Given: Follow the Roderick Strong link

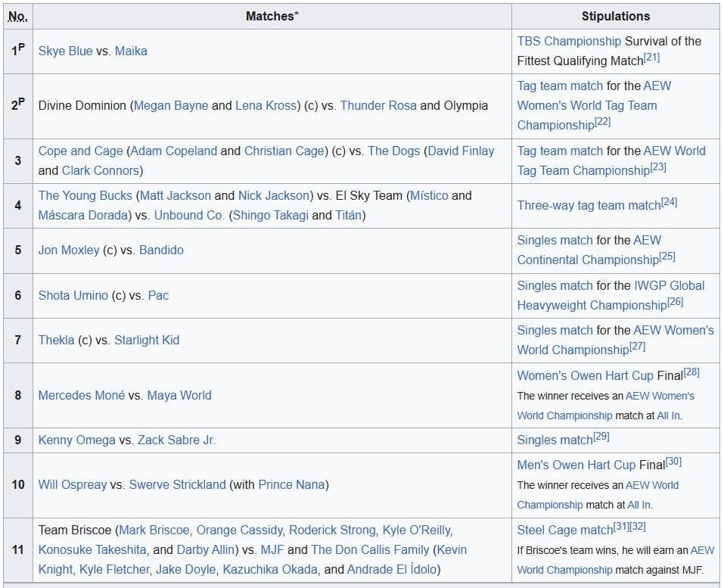Looking at the screenshot, I should pos(332,530).
